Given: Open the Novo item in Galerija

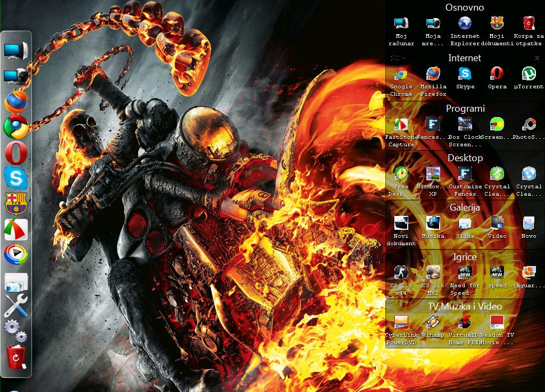Looking at the screenshot, I should [529, 223].
